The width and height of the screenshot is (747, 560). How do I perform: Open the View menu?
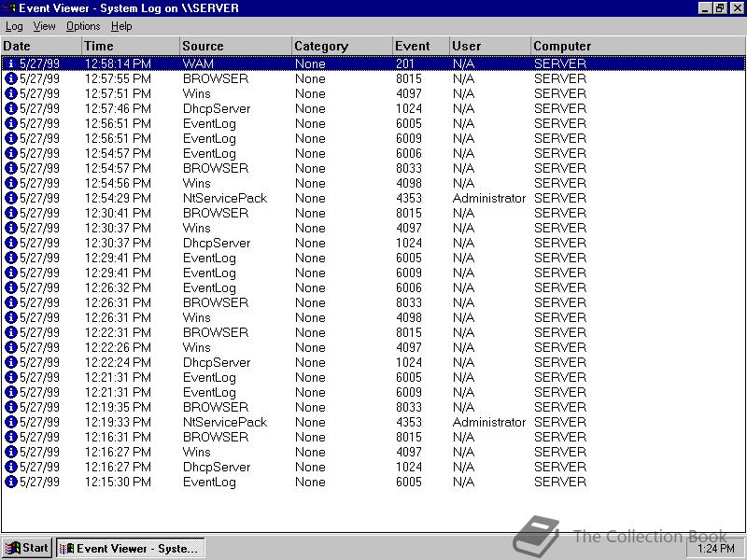click(44, 26)
